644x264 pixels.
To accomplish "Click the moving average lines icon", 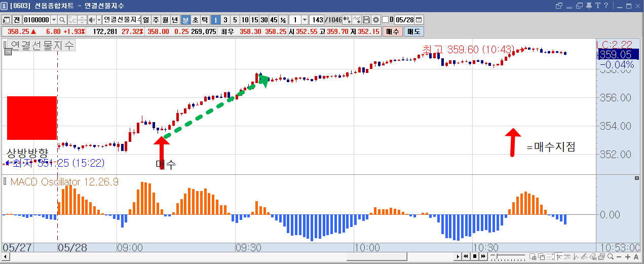I will click(567, 256).
